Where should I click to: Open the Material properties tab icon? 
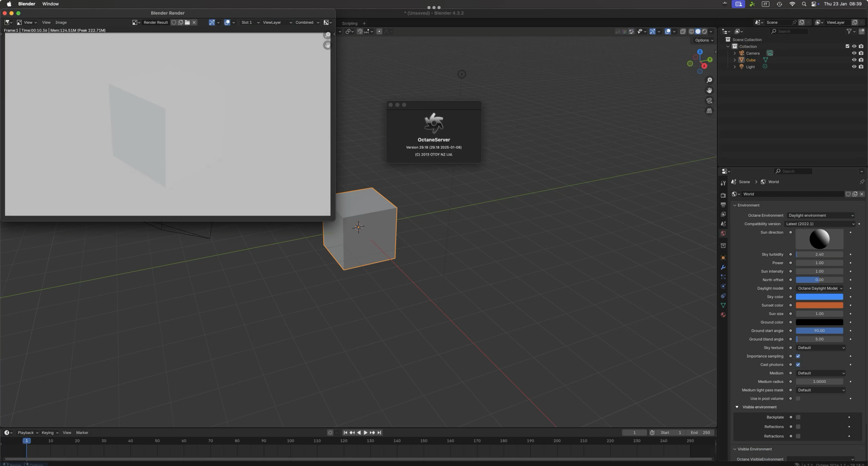[723, 315]
